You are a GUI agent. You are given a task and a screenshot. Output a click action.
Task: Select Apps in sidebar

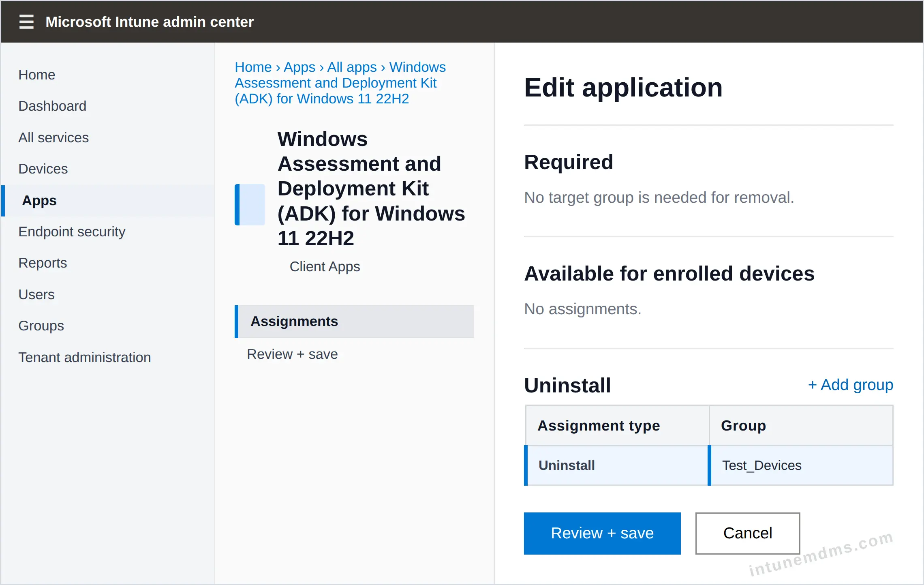click(x=108, y=201)
